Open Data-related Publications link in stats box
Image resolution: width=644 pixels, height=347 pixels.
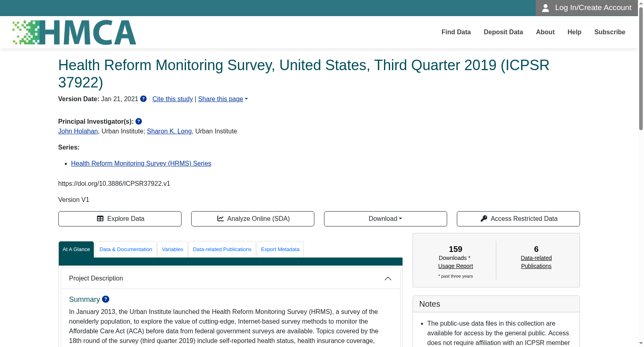(536, 262)
